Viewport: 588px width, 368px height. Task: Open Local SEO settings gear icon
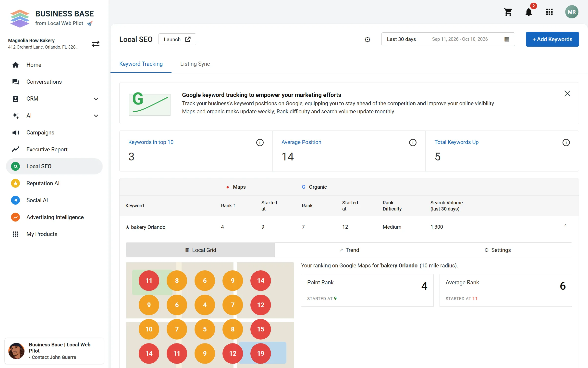click(x=367, y=39)
